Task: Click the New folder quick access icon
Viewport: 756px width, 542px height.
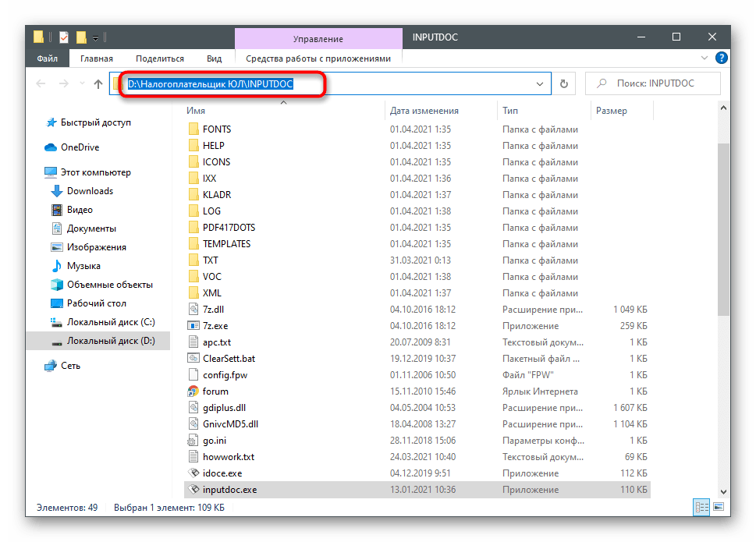Action: pyautogui.click(x=81, y=37)
